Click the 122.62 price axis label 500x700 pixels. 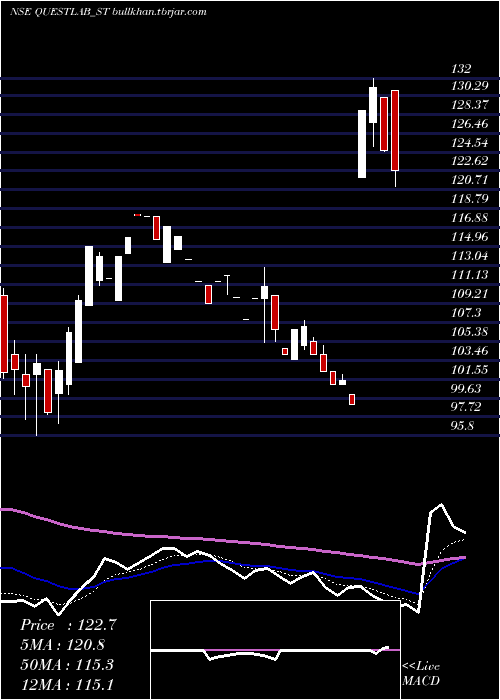pos(470,161)
